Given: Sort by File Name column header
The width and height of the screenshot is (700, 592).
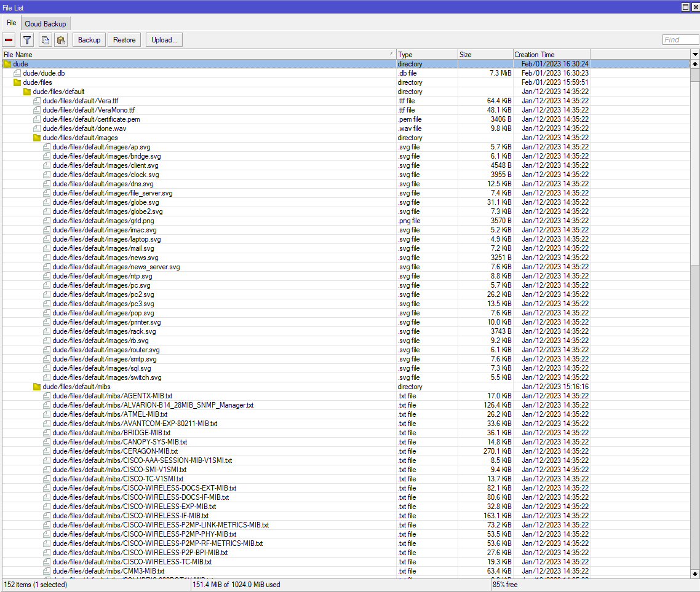Looking at the screenshot, I should (199, 55).
